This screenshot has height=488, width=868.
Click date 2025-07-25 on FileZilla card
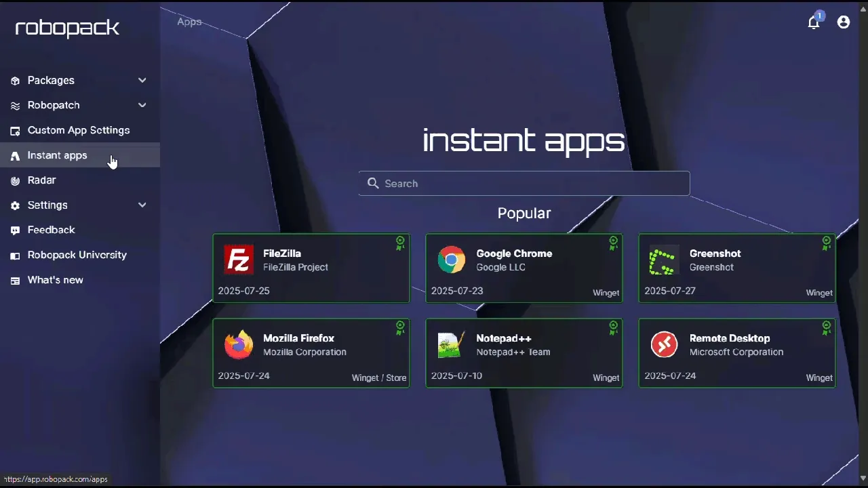(243, 291)
